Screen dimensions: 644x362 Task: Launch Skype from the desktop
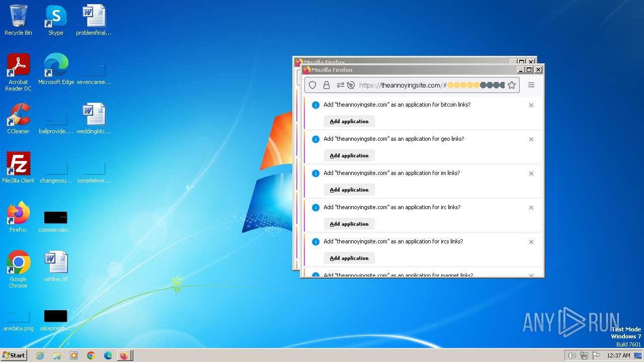coord(55,20)
